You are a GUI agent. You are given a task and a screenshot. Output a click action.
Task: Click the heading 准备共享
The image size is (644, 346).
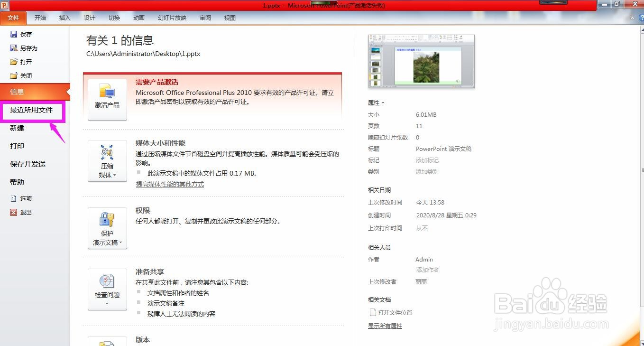point(150,272)
